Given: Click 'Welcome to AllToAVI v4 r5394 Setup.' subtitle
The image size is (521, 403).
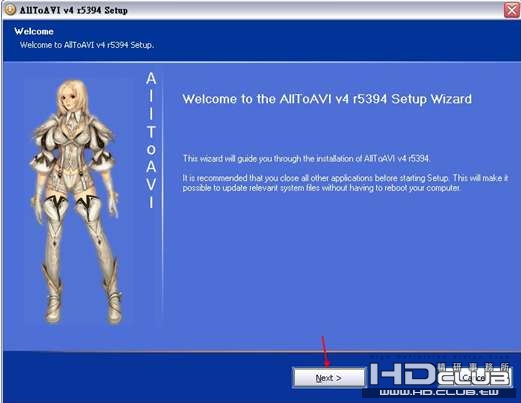Looking at the screenshot, I should (x=87, y=45).
